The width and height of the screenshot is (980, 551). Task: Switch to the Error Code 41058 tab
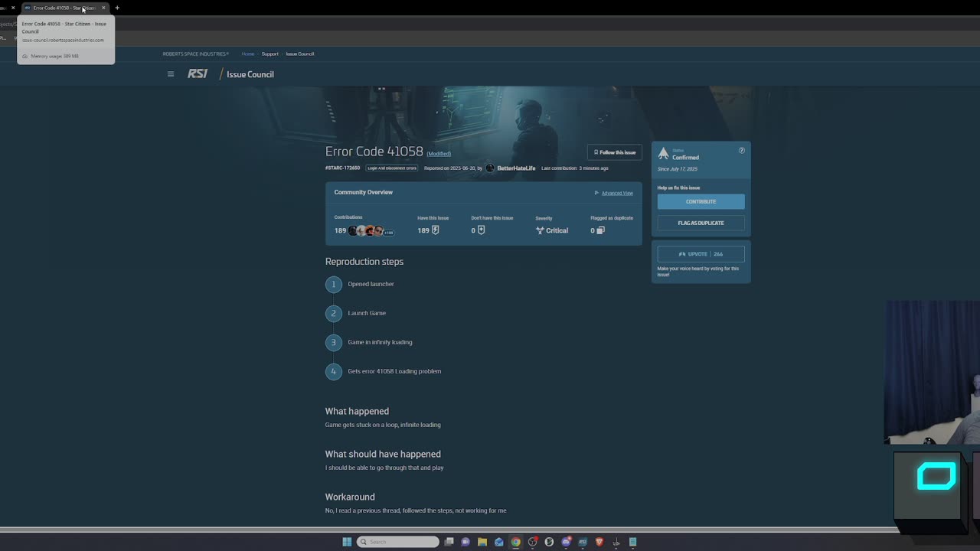point(64,8)
